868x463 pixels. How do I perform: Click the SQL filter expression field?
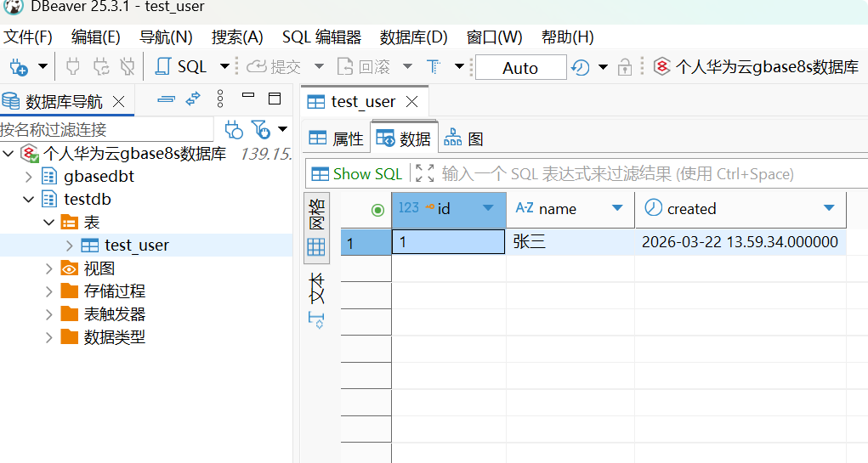[x=617, y=174]
